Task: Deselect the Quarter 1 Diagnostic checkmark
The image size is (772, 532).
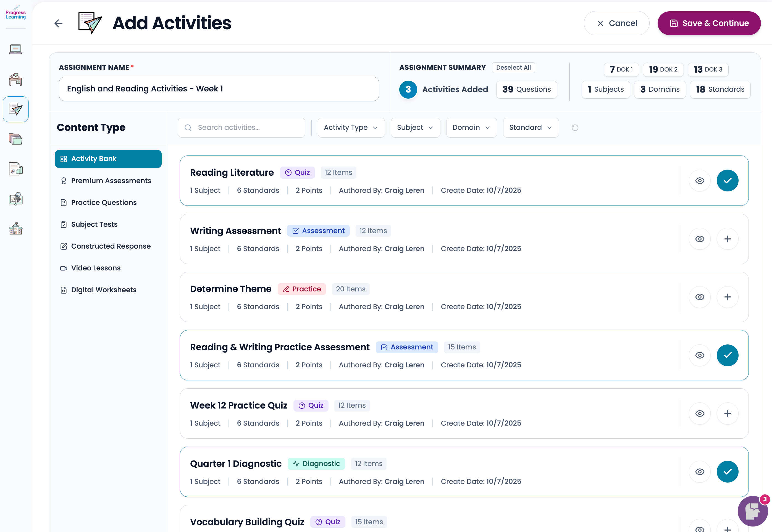Action: pos(728,471)
